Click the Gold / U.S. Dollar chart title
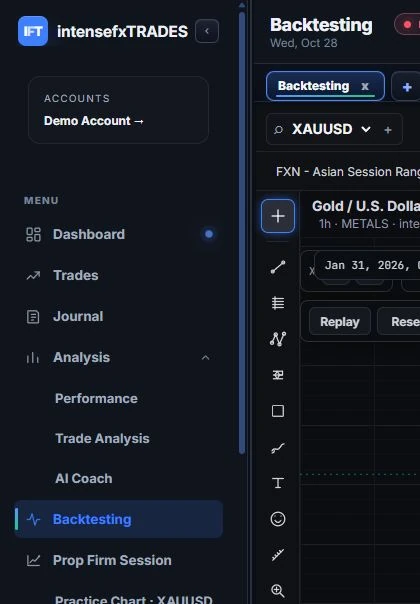420x604 pixels. [366, 206]
